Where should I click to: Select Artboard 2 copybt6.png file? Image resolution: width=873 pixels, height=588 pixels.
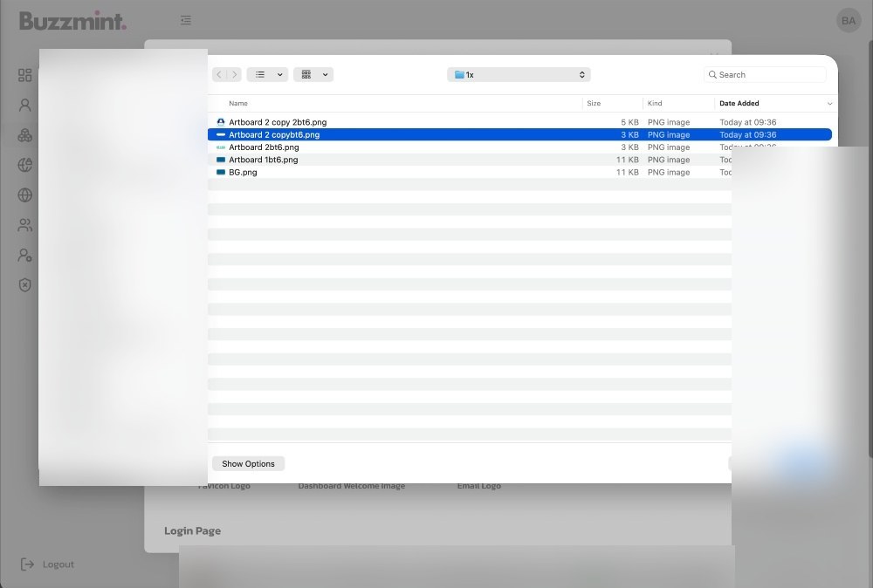click(519, 134)
